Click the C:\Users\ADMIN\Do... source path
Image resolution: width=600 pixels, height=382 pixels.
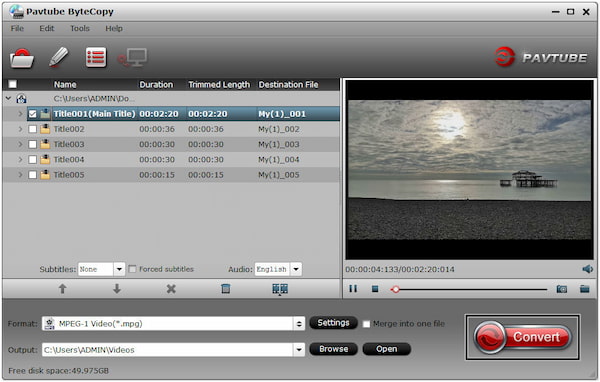[94, 99]
